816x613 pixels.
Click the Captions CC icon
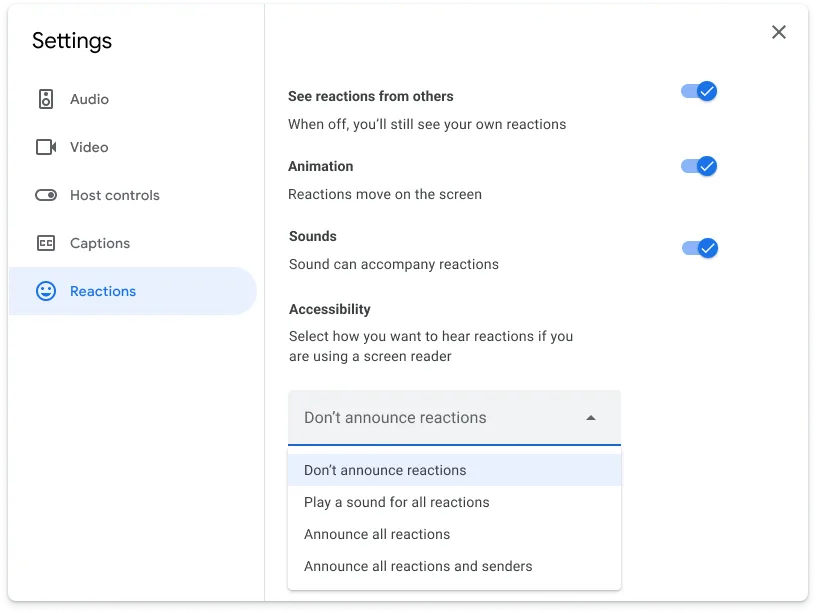(46, 243)
